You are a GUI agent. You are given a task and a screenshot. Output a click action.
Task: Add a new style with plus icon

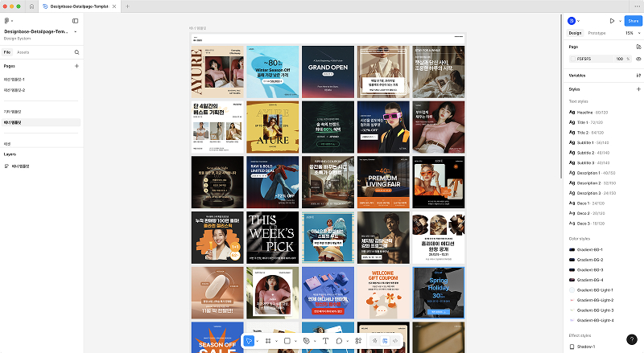(638, 89)
